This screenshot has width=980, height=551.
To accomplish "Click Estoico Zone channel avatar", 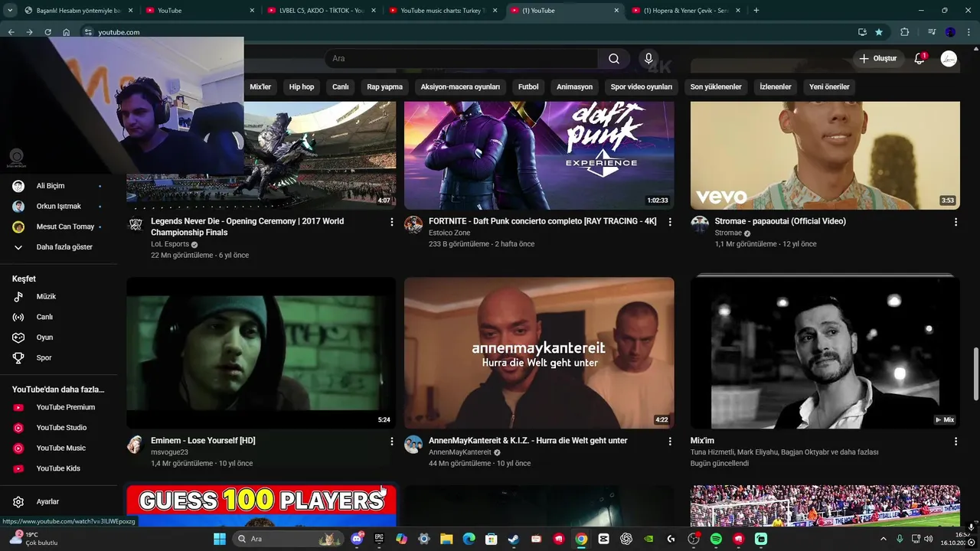I will coord(413,224).
